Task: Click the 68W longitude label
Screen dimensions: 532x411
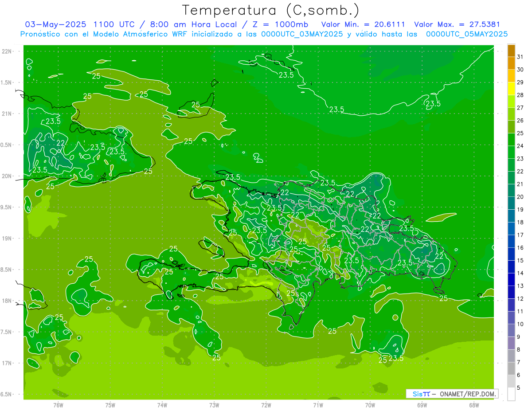Action: click(474, 405)
